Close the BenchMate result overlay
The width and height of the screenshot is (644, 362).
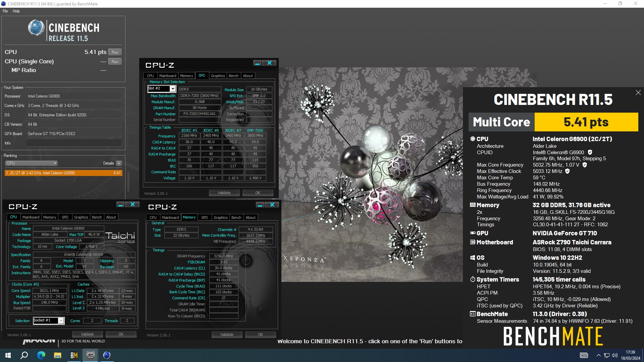click(x=638, y=93)
